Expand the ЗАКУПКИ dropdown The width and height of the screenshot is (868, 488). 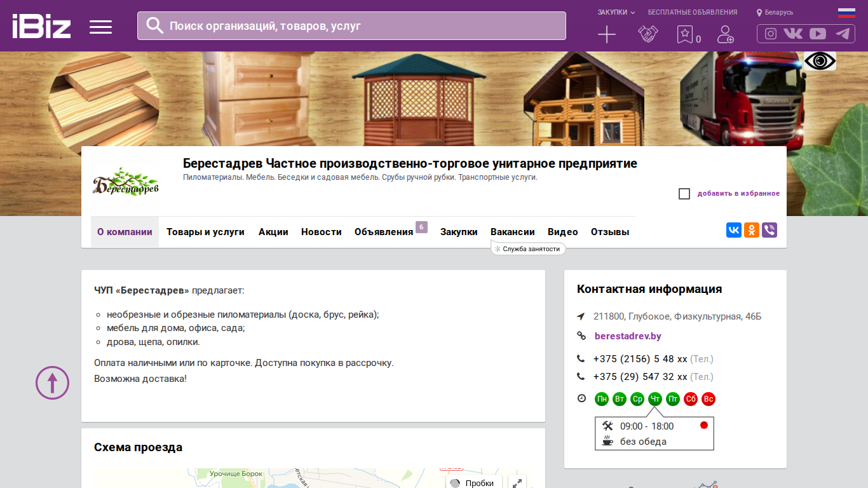tap(616, 12)
